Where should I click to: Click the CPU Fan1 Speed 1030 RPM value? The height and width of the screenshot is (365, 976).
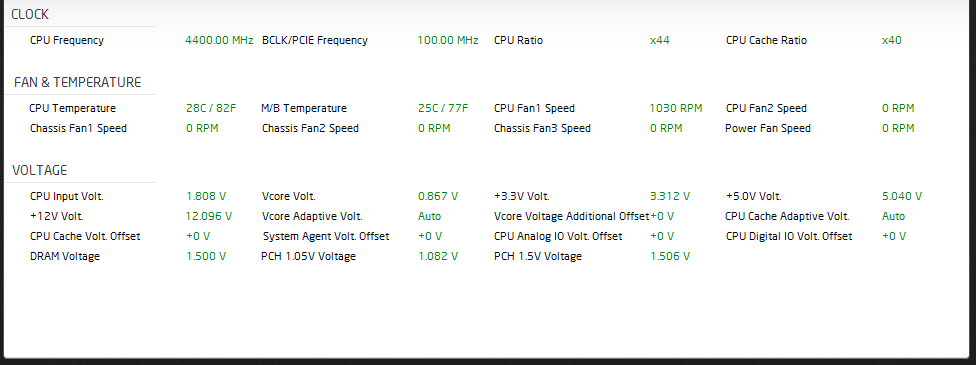tap(676, 108)
